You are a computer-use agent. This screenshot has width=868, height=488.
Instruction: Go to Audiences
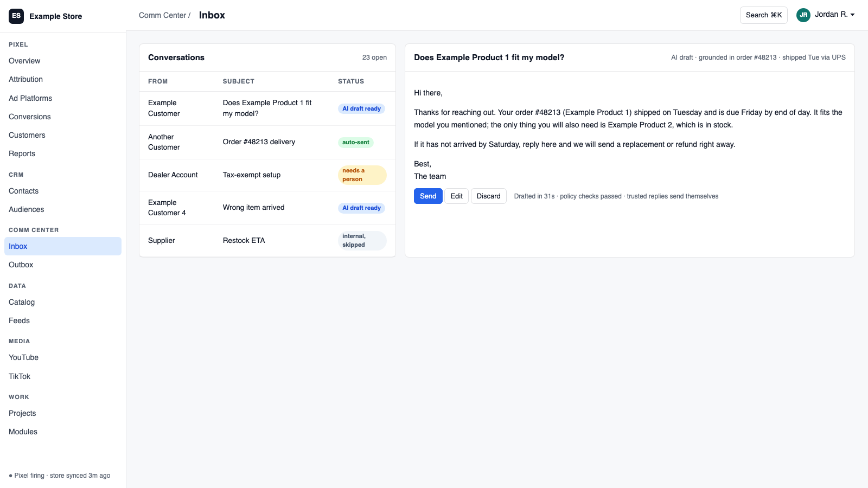(63, 209)
